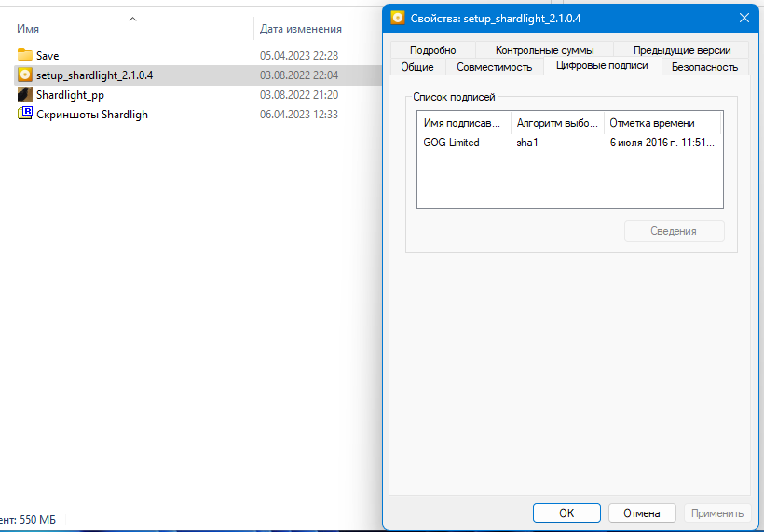The image size is (764, 532).
Task: Click the setup_shardlight_2.1.0.4 installer icon
Action: pos(25,75)
